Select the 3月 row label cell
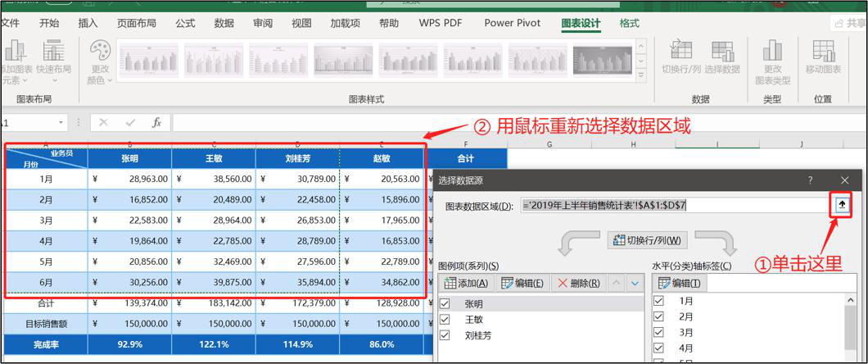 pos(46,221)
